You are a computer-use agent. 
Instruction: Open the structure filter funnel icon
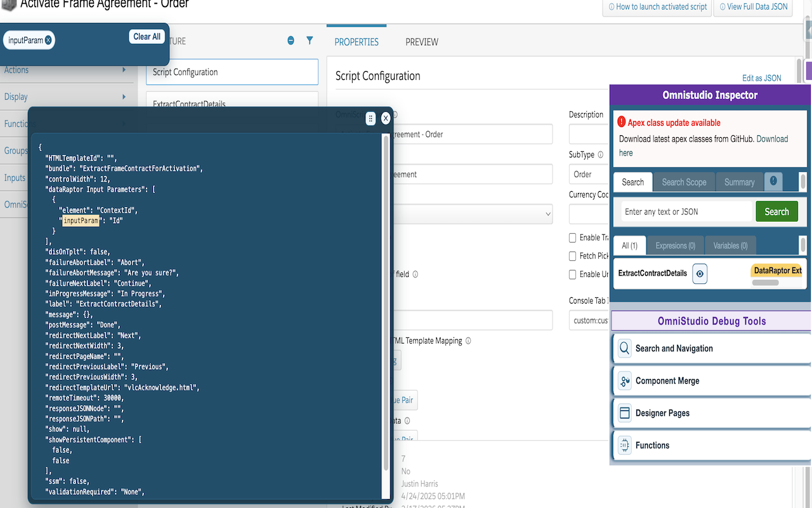coord(310,41)
